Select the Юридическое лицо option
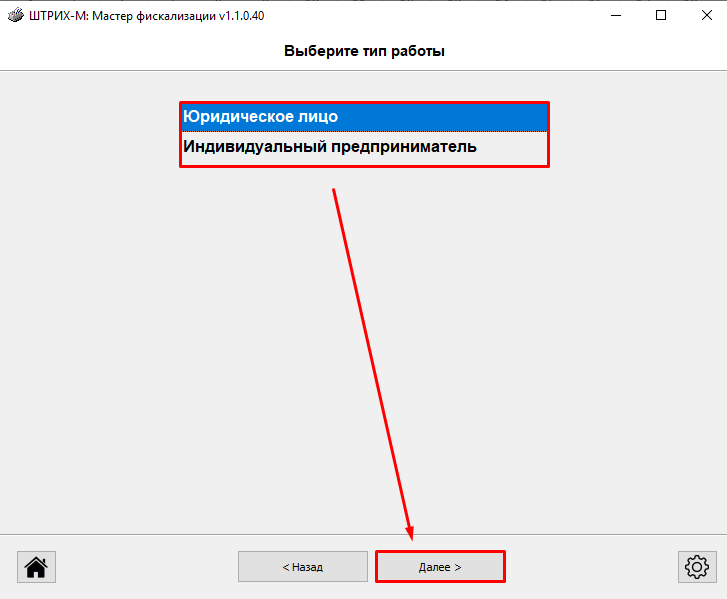 [364, 117]
